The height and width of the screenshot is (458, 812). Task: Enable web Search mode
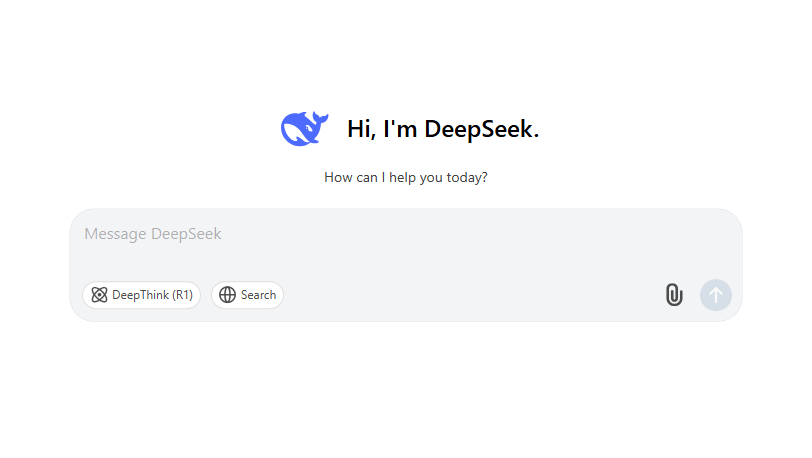(248, 295)
